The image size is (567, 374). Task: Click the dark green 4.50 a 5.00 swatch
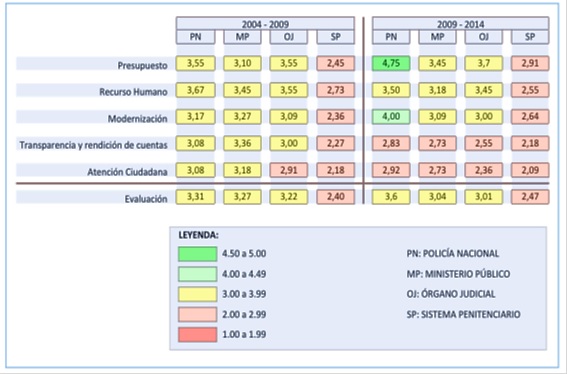pos(197,254)
